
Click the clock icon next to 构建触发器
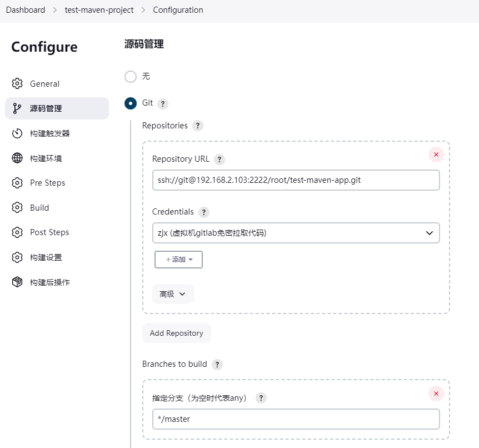pos(17,133)
